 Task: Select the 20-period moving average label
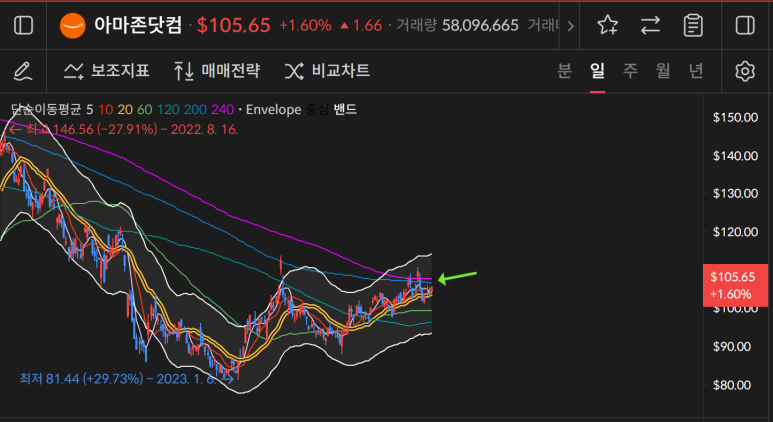point(125,109)
